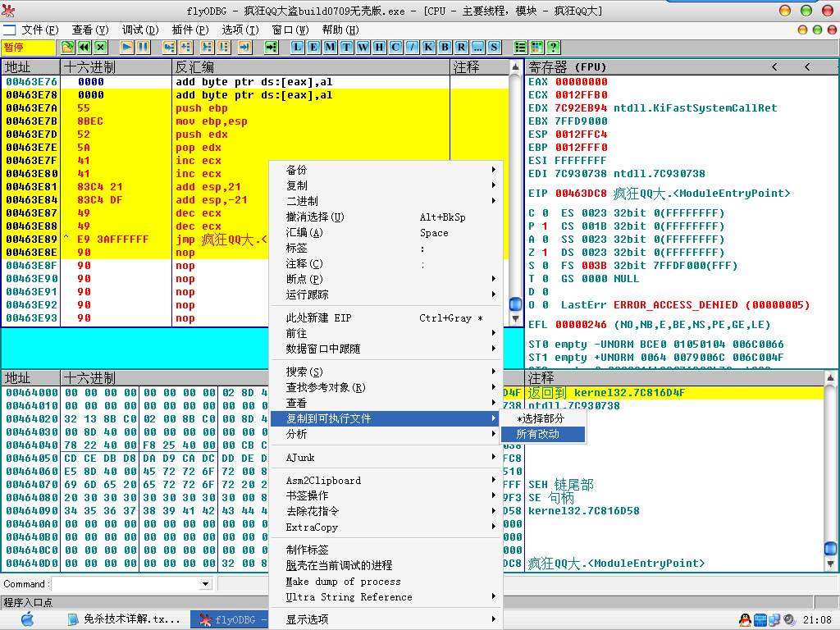The image size is (840, 630).
Task: Open 免杀技术详解.tx... taskbar item
Action: [125, 619]
